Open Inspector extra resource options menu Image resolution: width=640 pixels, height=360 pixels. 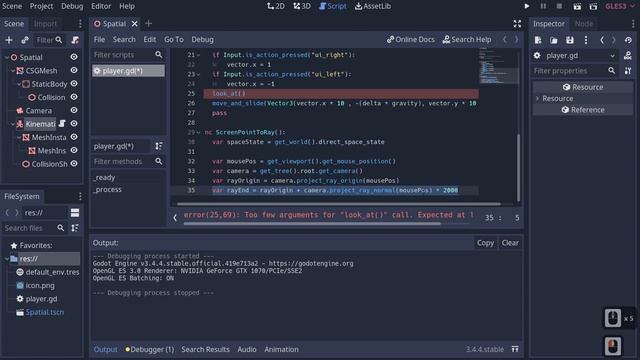tap(586, 40)
